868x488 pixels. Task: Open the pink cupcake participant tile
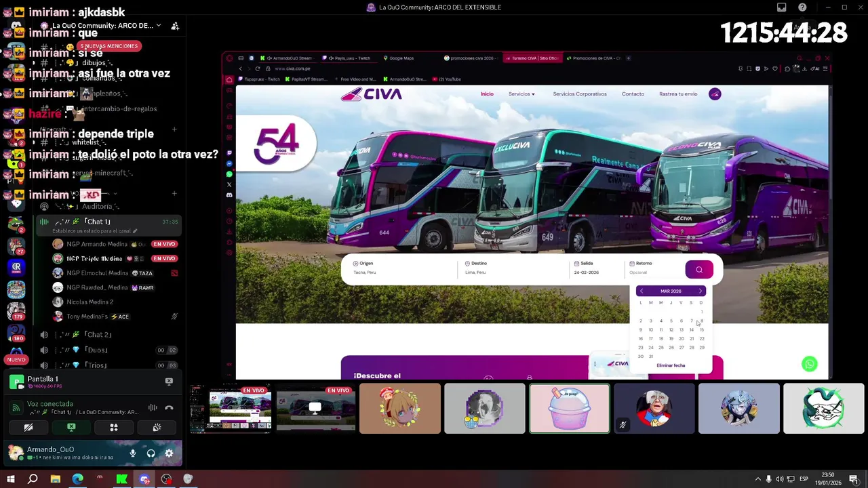coord(570,408)
